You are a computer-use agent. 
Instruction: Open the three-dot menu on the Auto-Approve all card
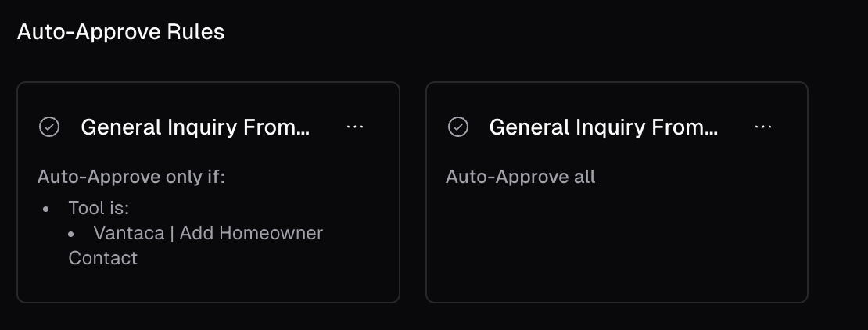point(763,127)
